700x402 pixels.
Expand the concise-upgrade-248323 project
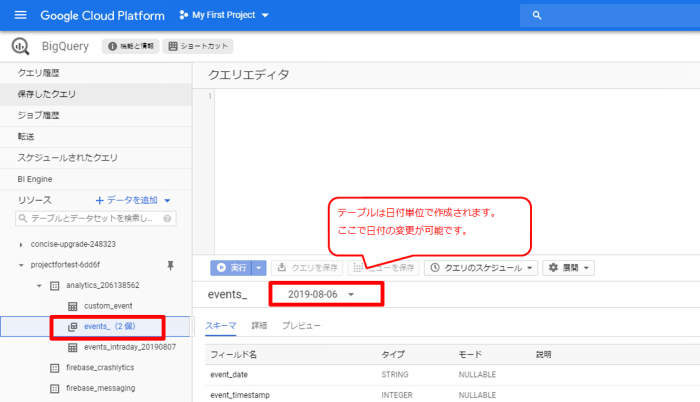(x=21, y=244)
